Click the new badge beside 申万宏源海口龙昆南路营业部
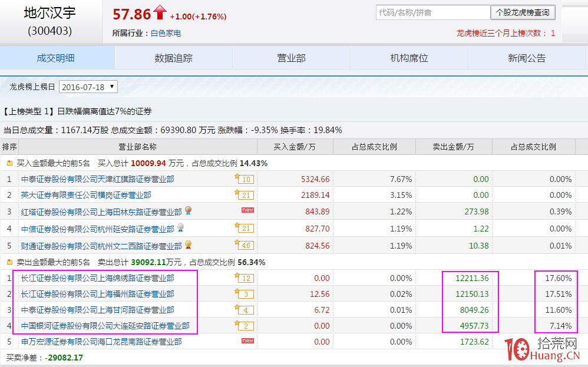 (247, 340)
